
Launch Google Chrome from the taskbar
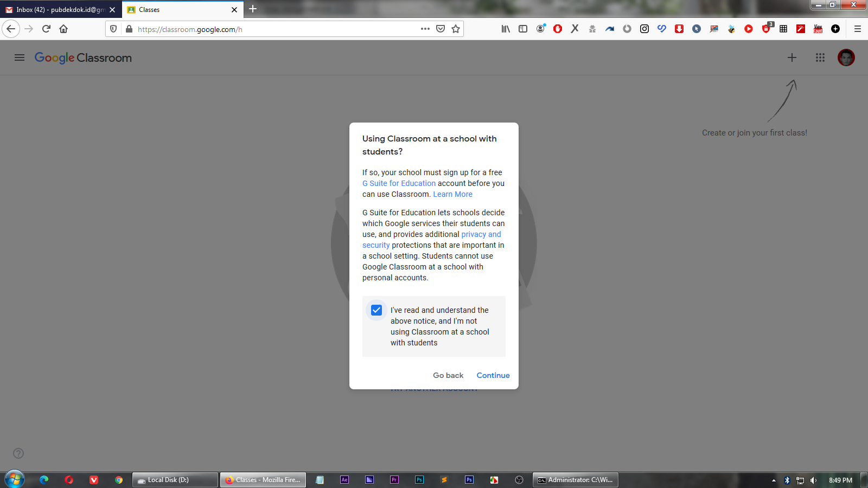point(119,480)
